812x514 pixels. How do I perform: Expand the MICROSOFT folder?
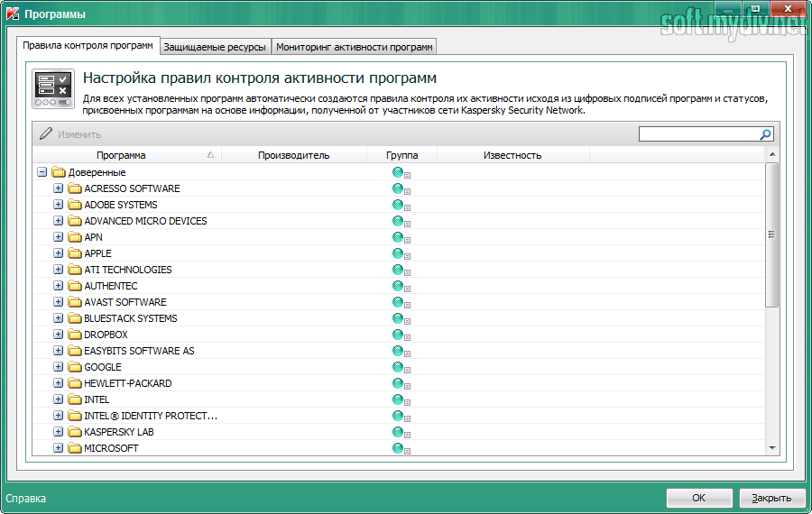pyautogui.click(x=58, y=448)
